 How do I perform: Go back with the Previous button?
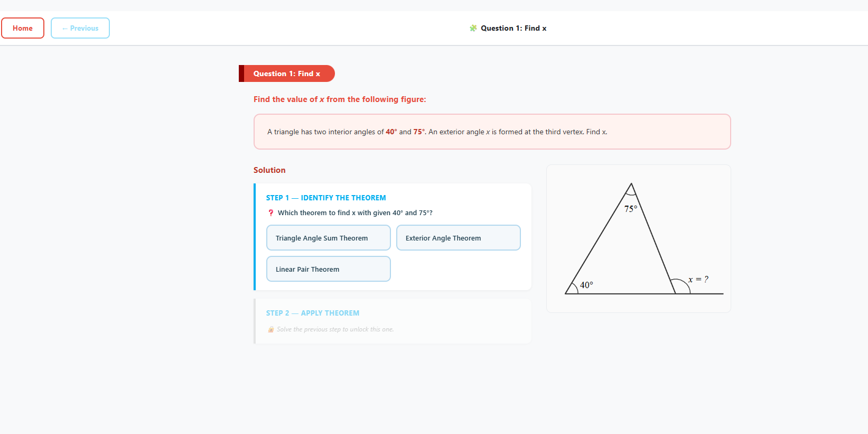point(80,28)
